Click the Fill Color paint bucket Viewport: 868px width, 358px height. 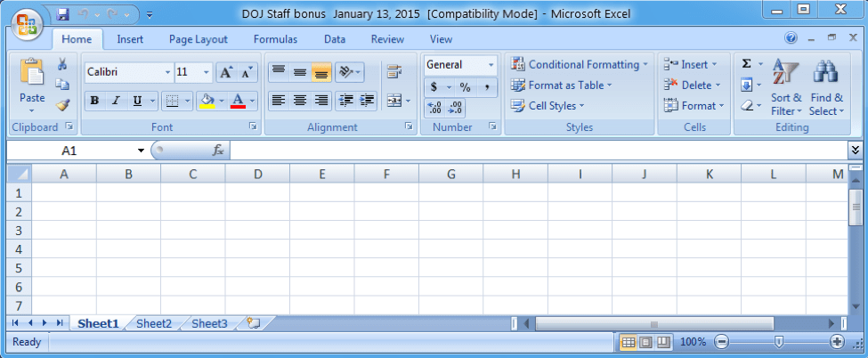click(207, 101)
